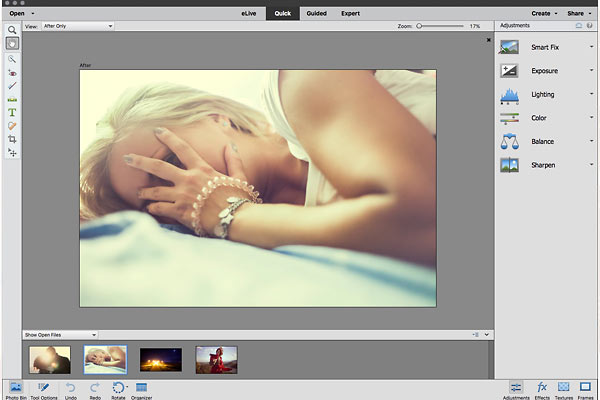Click the Smart Fix icon
This screenshot has height=400, width=600.
coord(509,47)
